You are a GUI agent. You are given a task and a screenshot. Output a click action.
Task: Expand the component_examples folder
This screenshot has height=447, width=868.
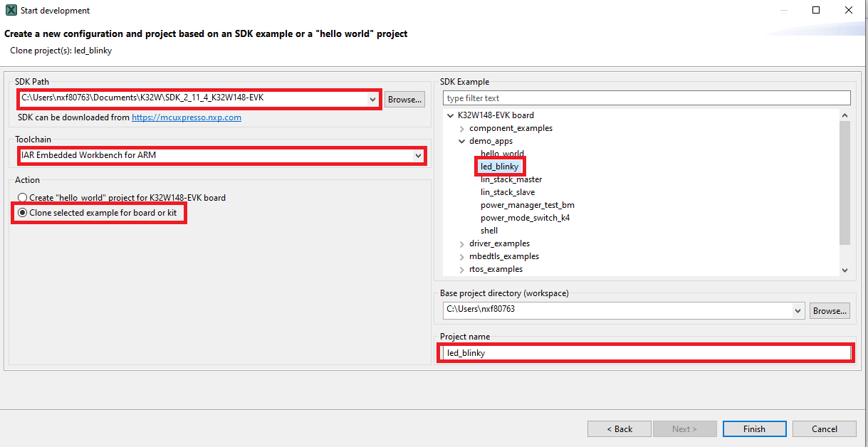tap(462, 128)
